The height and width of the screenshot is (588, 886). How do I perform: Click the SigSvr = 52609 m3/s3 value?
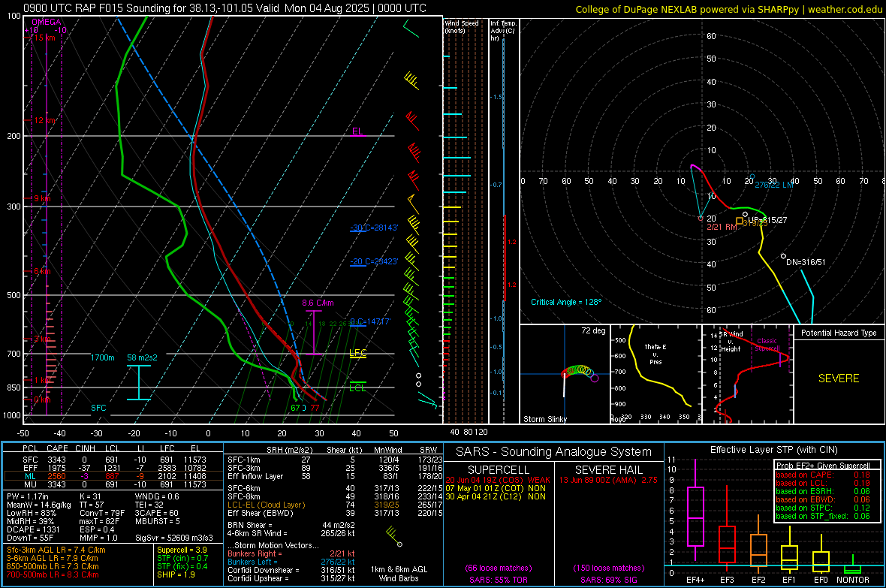[x=174, y=538]
